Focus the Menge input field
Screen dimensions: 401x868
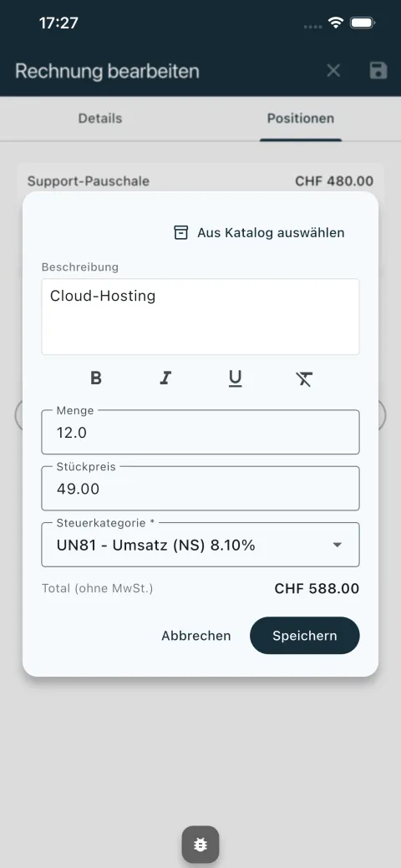coord(200,433)
